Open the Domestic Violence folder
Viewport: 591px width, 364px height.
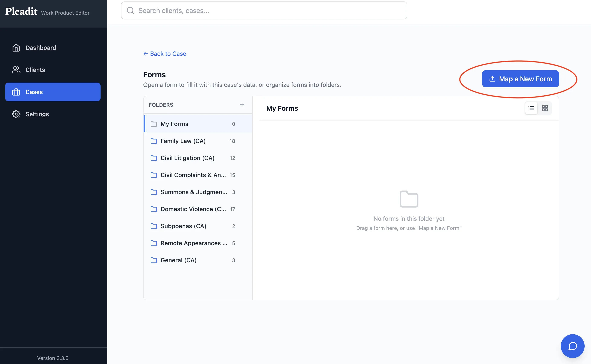pyautogui.click(x=198, y=209)
